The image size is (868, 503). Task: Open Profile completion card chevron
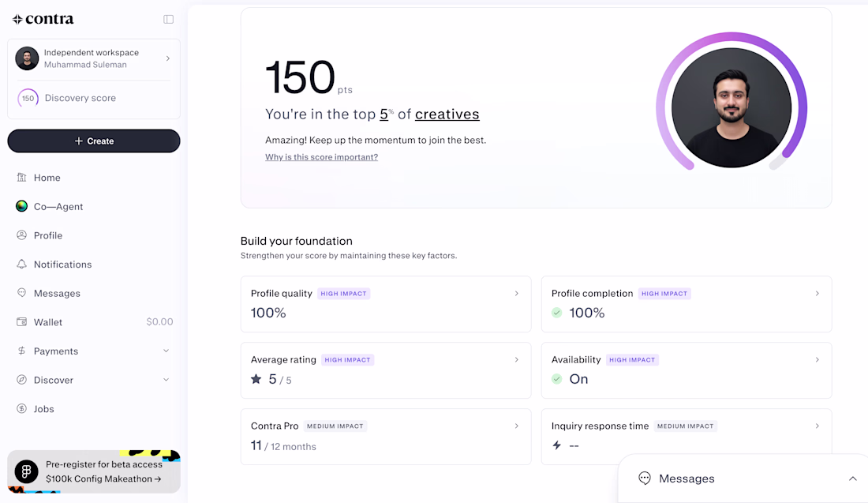(x=817, y=293)
